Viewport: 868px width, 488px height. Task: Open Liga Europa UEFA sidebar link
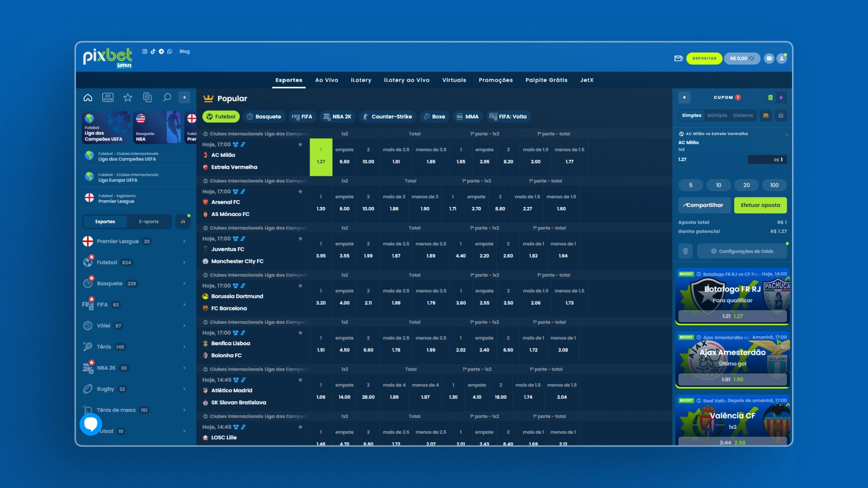[137, 177]
